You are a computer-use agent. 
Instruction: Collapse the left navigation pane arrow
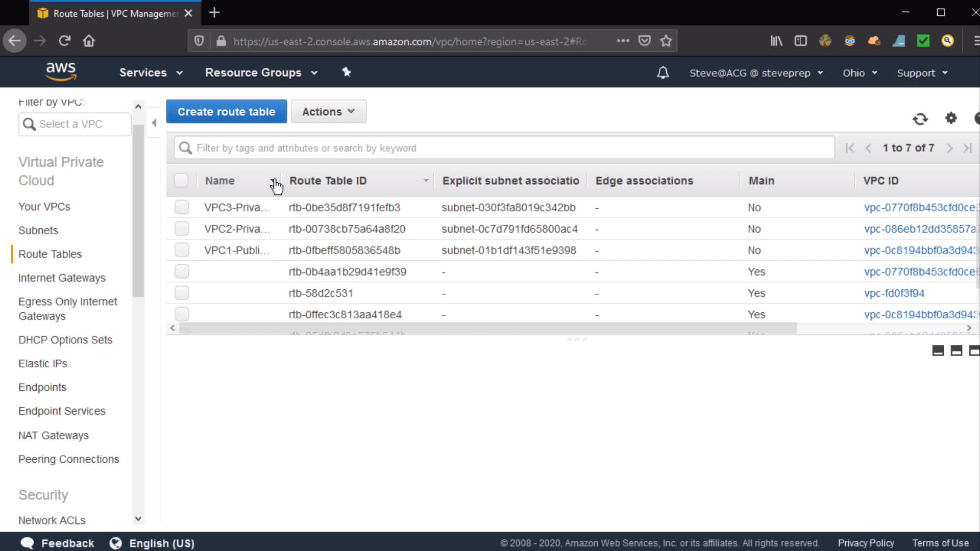click(154, 123)
